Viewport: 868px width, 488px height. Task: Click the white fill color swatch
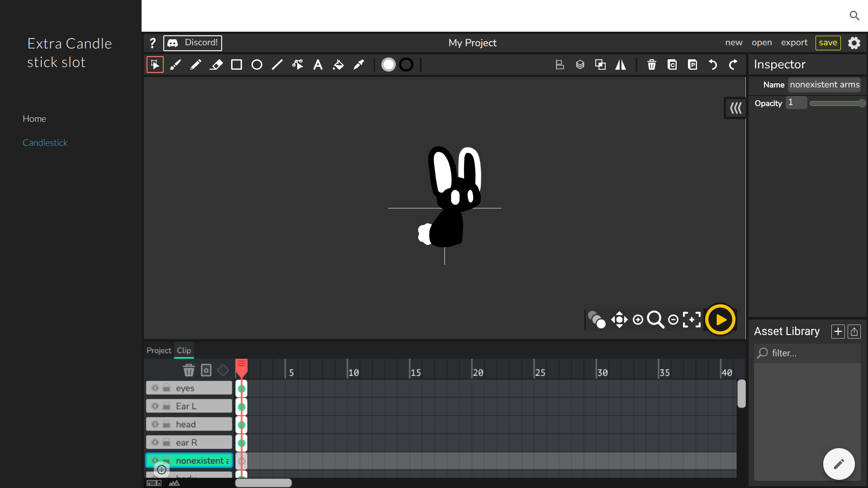[x=388, y=65]
